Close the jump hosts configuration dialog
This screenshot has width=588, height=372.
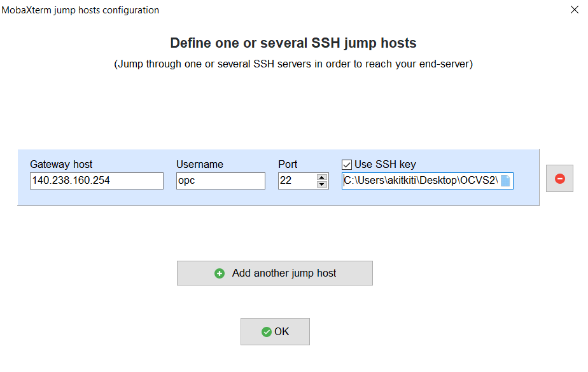[x=575, y=10]
